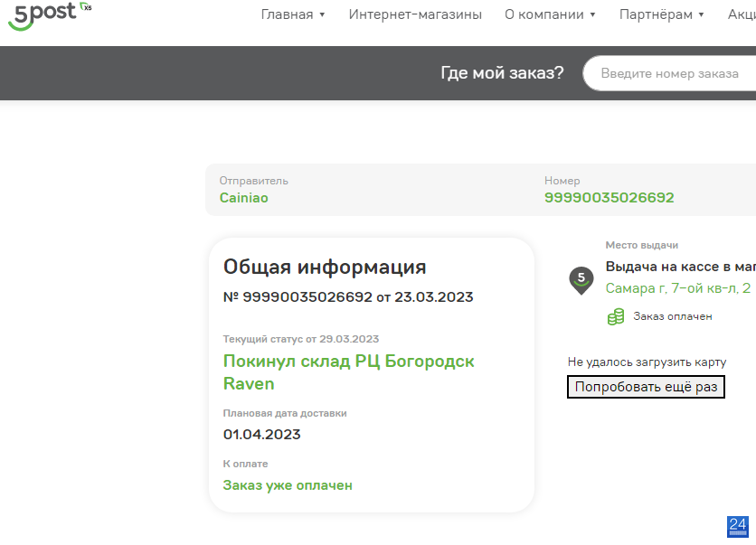Expand the О компании dropdown arrow
The image size is (756, 545).
592,15
